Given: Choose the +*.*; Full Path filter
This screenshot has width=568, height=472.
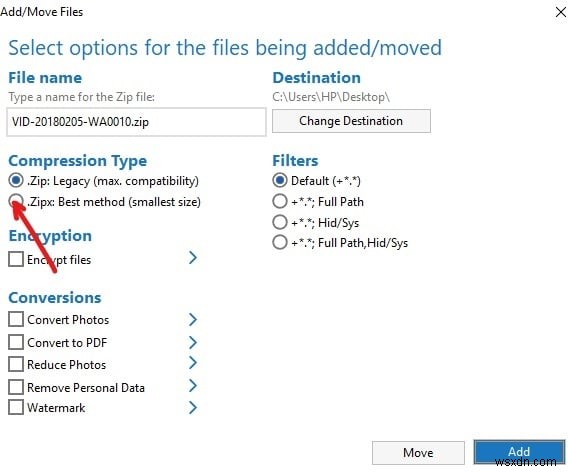Looking at the screenshot, I should pos(280,201).
